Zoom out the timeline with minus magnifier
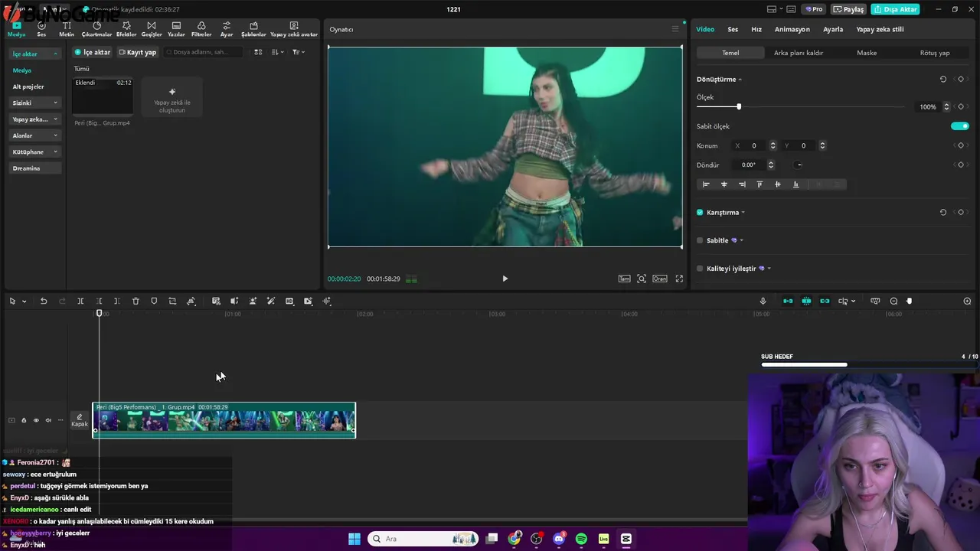 (x=893, y=301)
